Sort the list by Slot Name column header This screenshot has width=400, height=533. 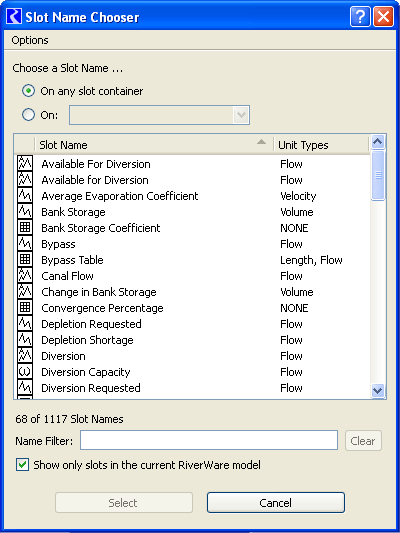[x=154, y=145]
